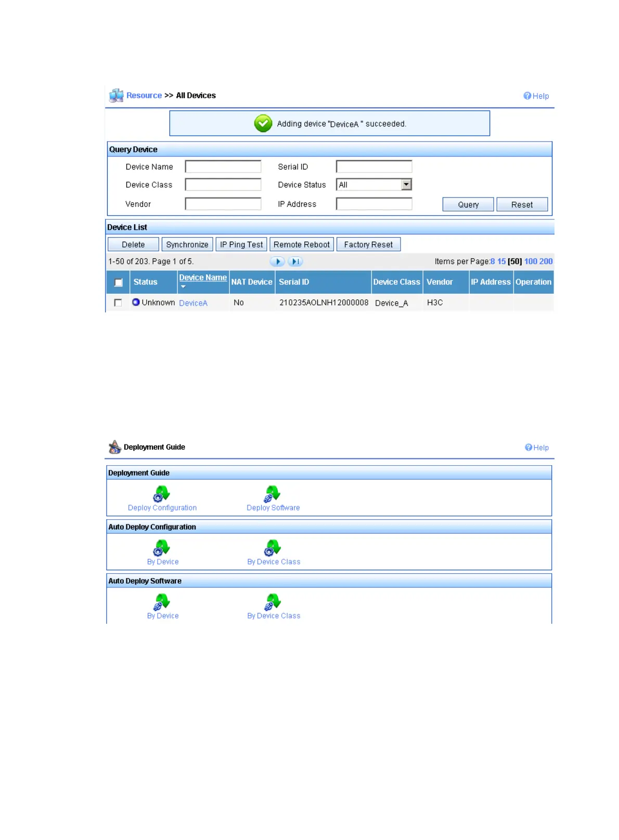Click the Deployment Guide wizard icon

115,447
